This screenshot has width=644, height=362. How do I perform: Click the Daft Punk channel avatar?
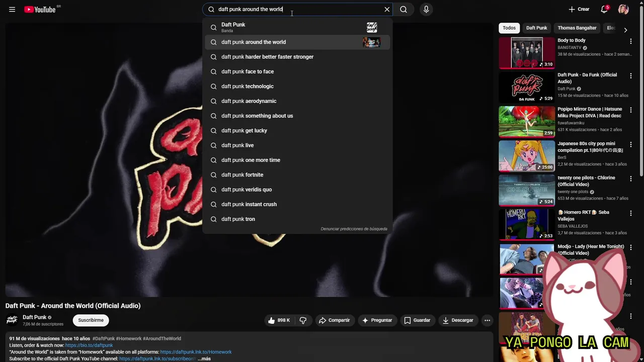12,320
